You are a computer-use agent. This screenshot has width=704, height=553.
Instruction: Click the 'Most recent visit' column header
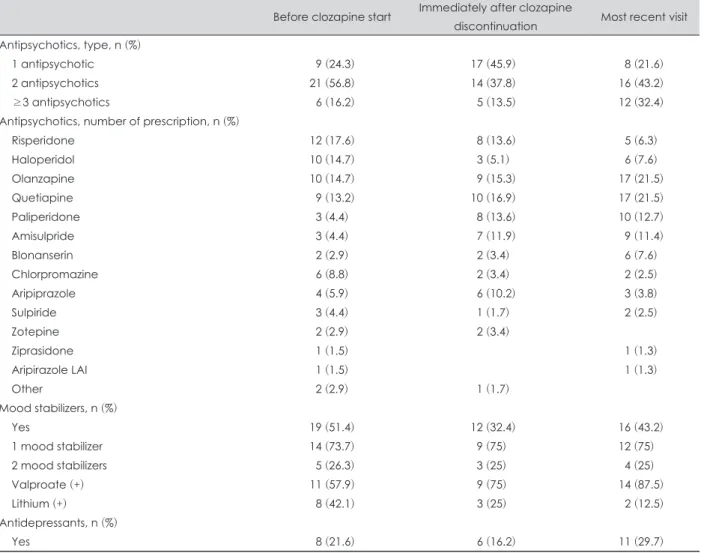[x=644, y=17]
